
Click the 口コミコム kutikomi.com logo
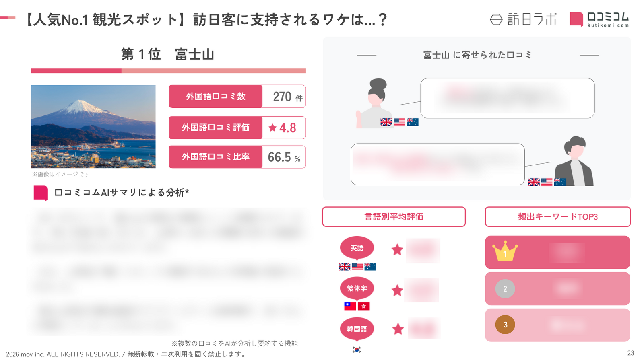pyautogui.click(x=599, y=19)
